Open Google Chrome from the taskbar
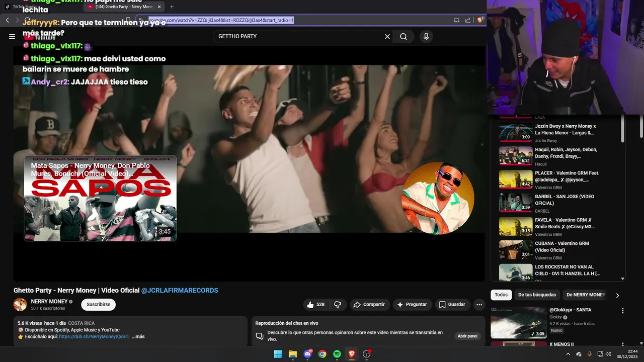644x362 pixels. click(322, 354)
